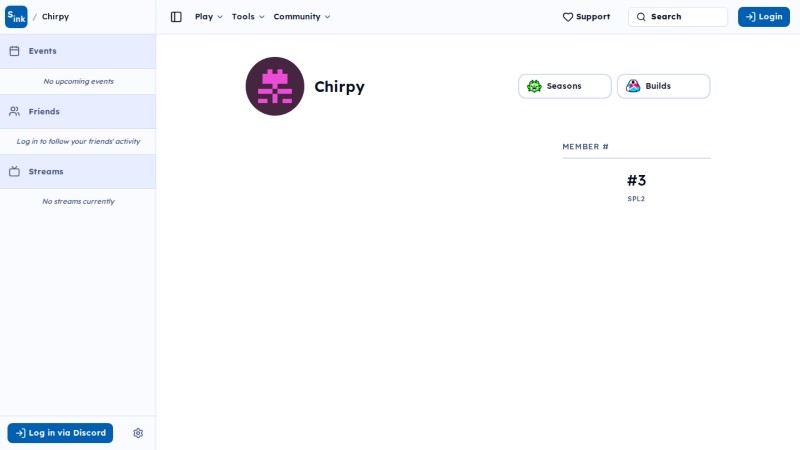Click the heart icon next to Support
The height and width of the screenshot is (450, 800).
[x=568, y=17]
